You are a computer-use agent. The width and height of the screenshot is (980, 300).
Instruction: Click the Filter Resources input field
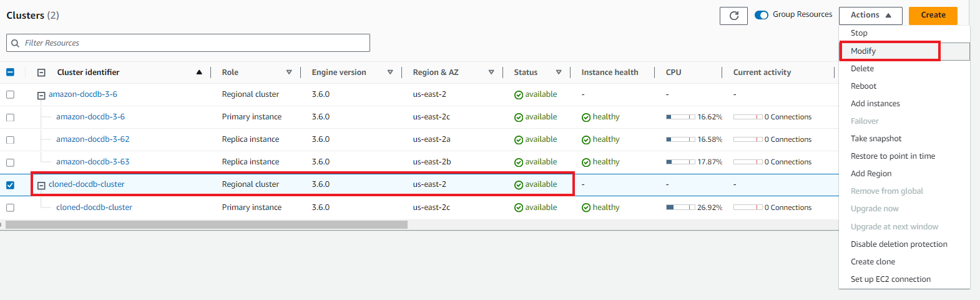click(x=188, y=43)
